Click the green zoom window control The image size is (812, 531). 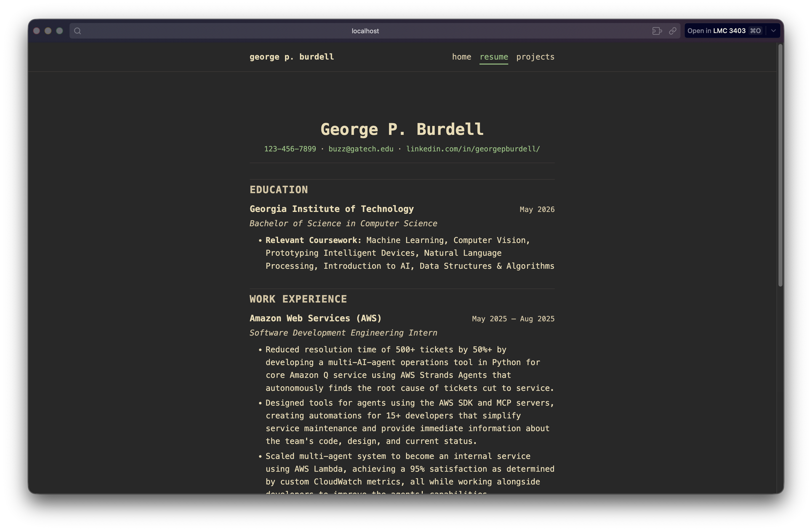click(x=59, y=31)
